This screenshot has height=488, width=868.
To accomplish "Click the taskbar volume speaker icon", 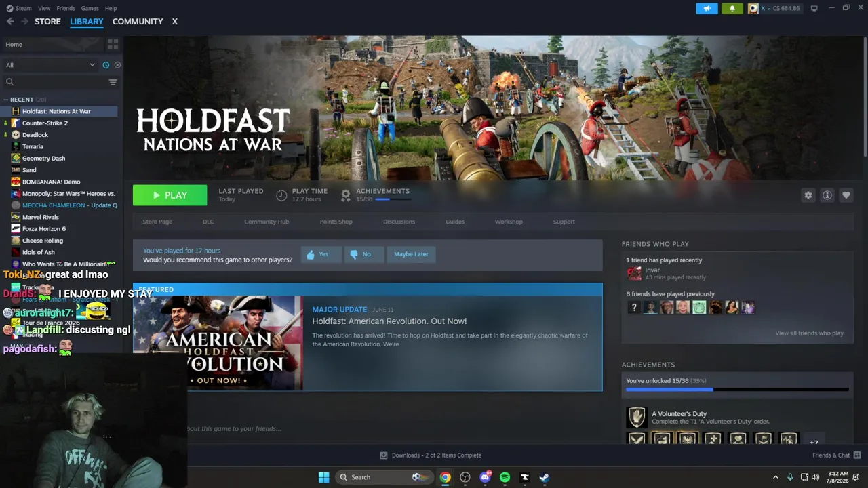I will click(x=815, y=477).
